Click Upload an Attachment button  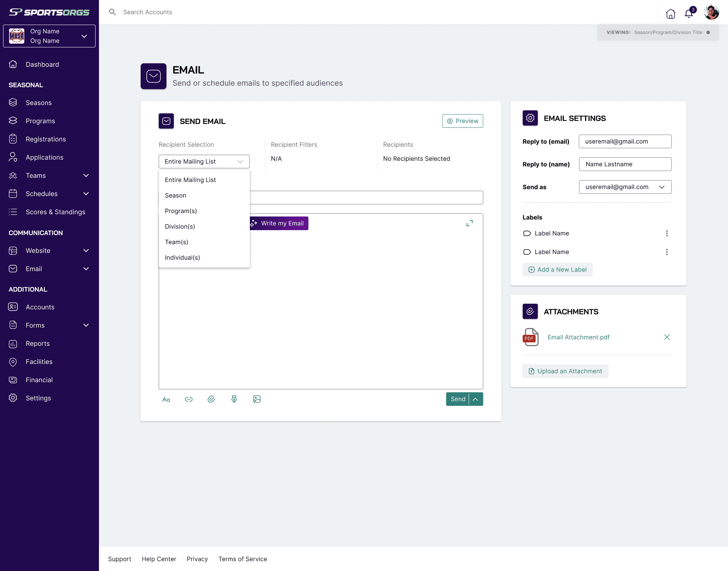565,371
